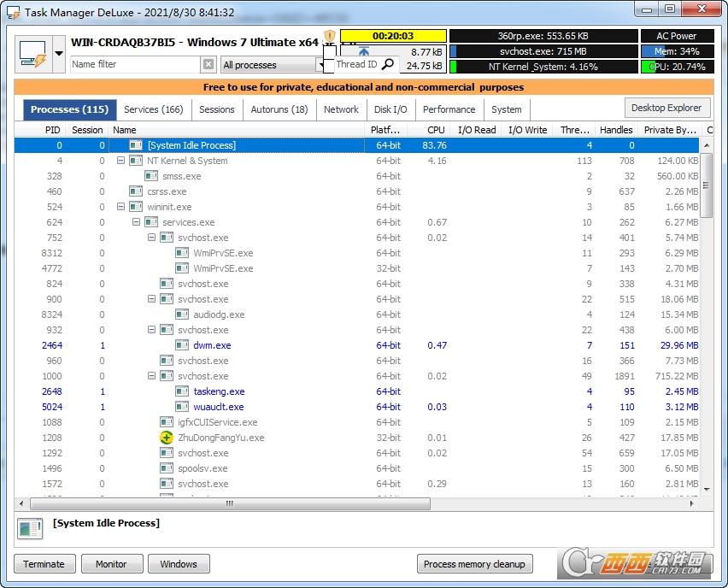
Task: Click the spoolsv.exe process icon
Action: [x=167, y=468]
